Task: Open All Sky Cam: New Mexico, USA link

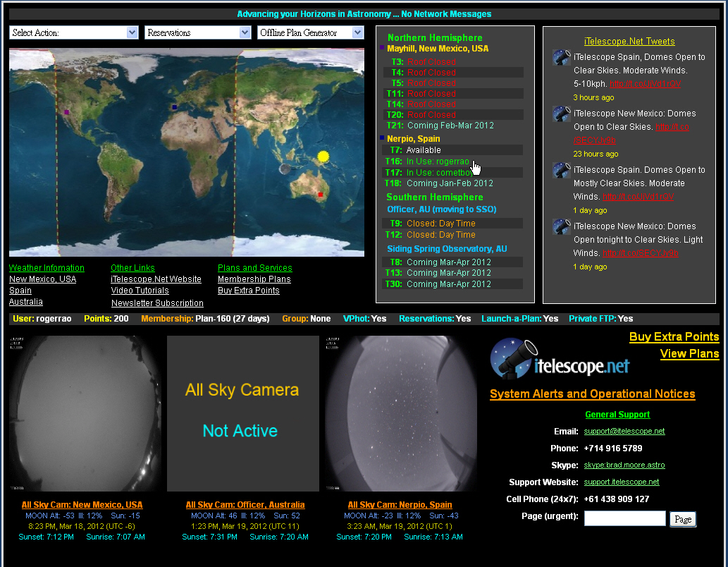Action: pyautogui.click(x=82, y=505)
